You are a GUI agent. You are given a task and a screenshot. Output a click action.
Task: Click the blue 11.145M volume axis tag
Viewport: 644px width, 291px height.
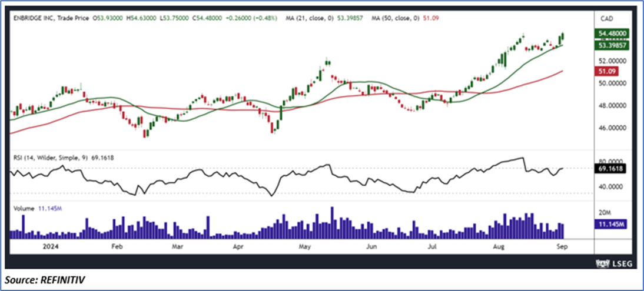click(610, 225)
